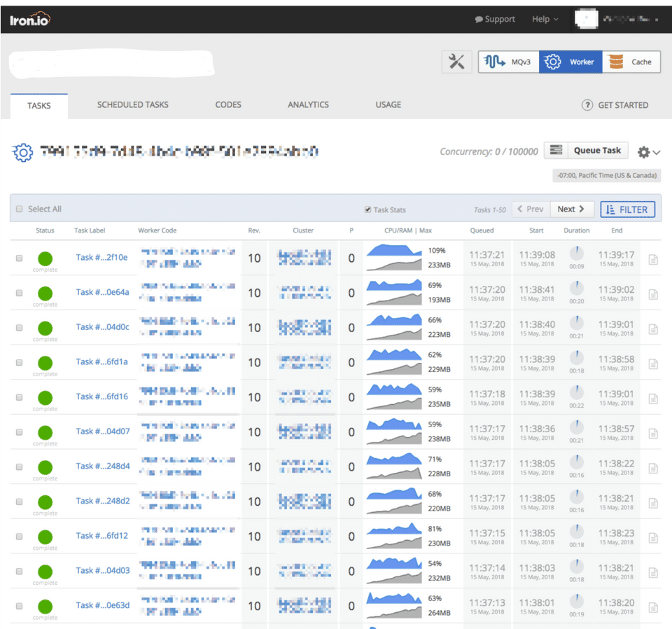Image resolution: width=672 pixels, height=629 pixels.
Task: Open log document icon for Task #...2f10e
Action: tap(653, 259)
